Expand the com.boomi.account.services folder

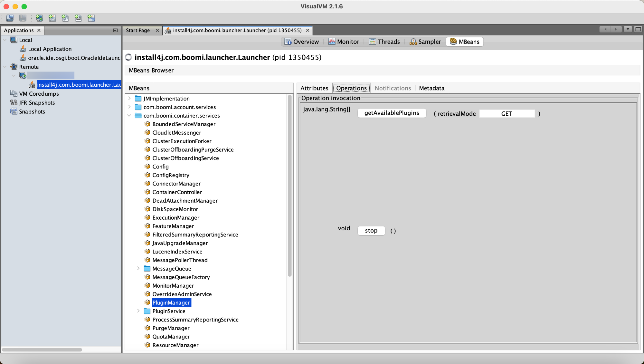tap(130, 107)
